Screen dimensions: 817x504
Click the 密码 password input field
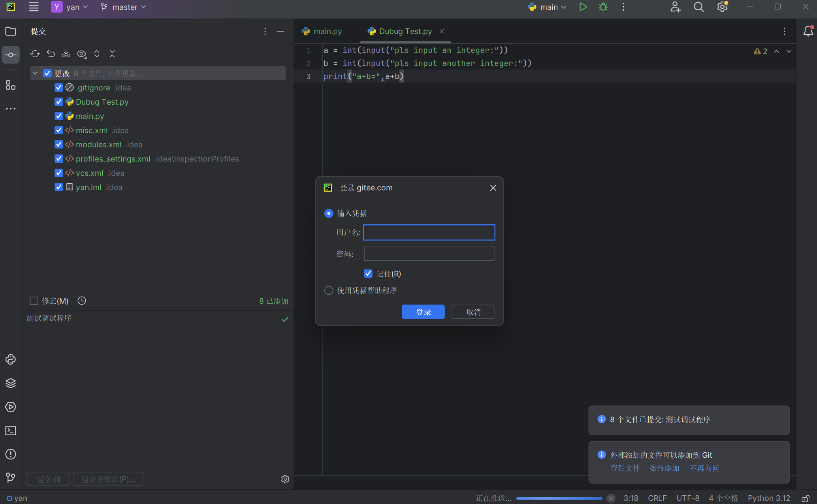[429, 254]
